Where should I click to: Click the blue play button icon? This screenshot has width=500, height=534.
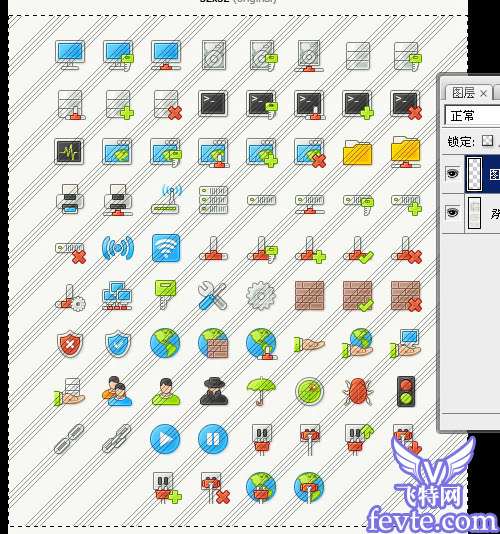[165, 439]
